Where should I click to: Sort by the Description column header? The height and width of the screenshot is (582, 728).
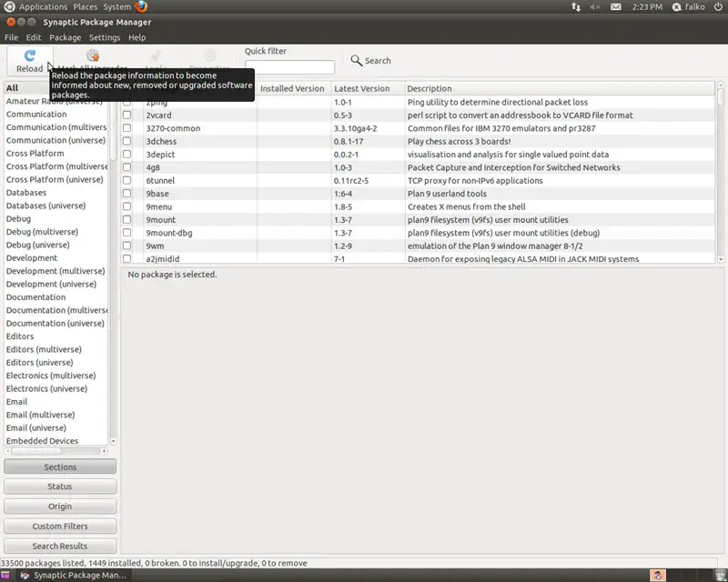[x=560, y=88]
